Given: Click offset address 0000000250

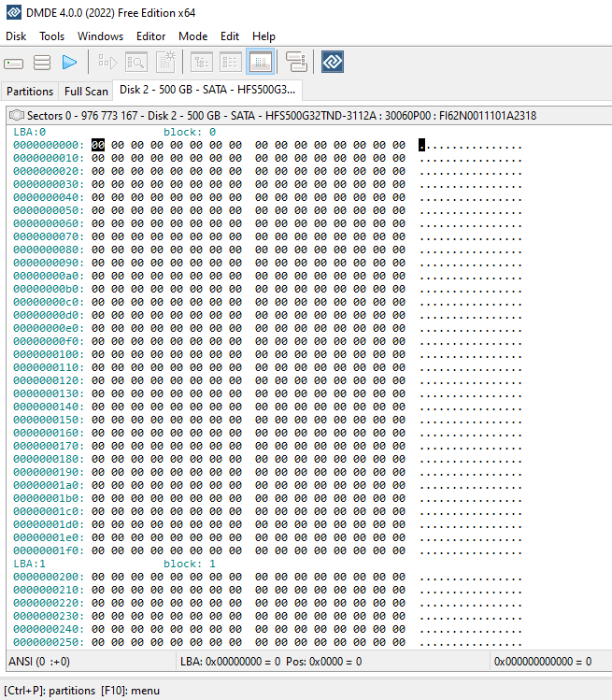Looking at the screenshot, I should point(49,642).
